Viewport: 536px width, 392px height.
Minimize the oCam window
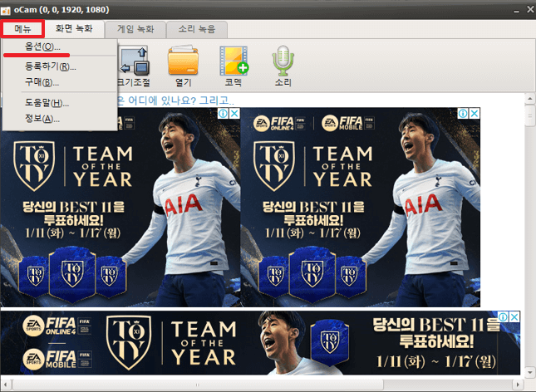point(516,10)
